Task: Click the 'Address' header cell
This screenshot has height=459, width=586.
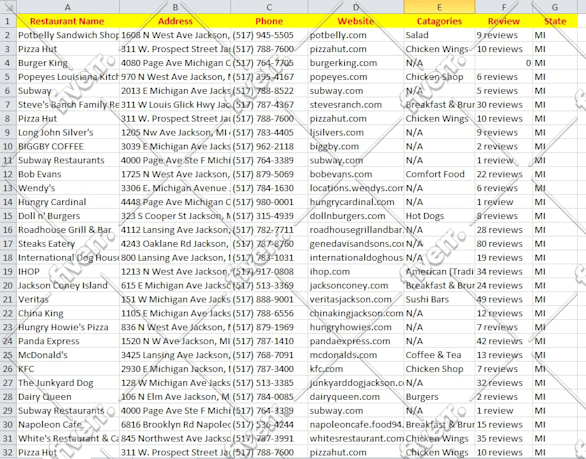Action: click(175, 21)
